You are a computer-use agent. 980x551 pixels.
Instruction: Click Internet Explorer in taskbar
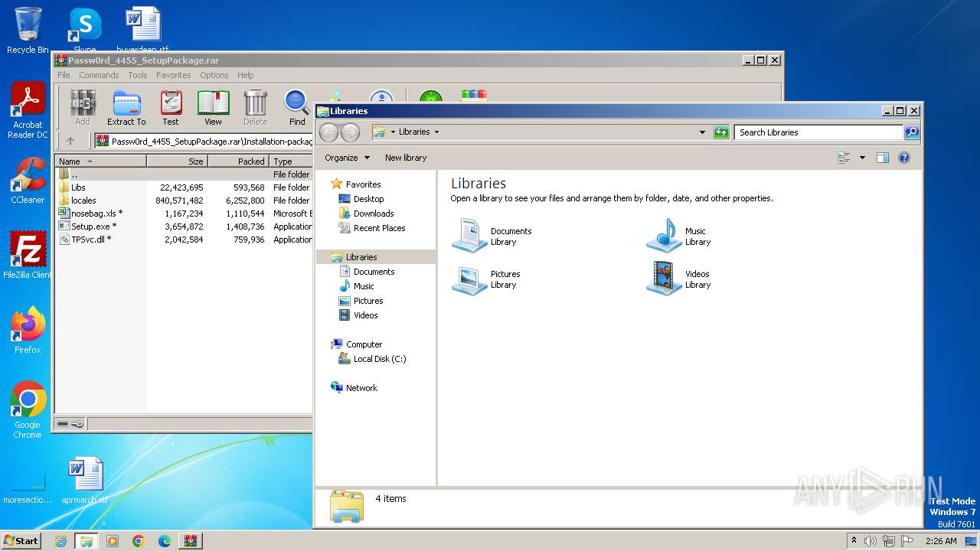60,541
